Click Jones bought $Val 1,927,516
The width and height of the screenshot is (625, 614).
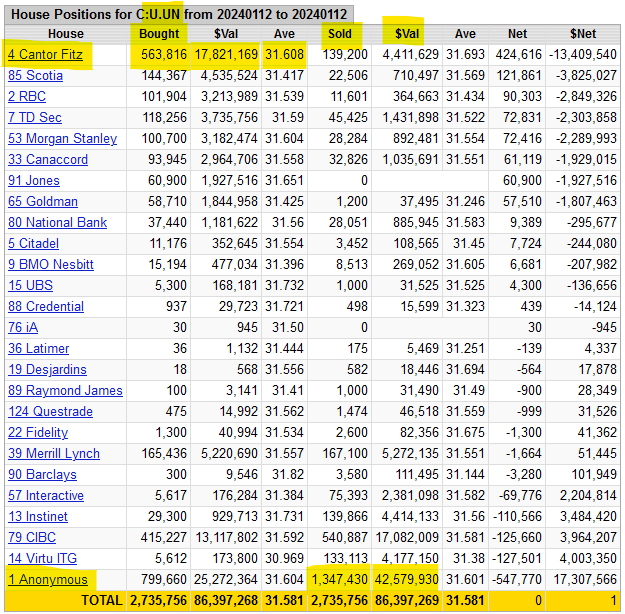click(230, 181)
